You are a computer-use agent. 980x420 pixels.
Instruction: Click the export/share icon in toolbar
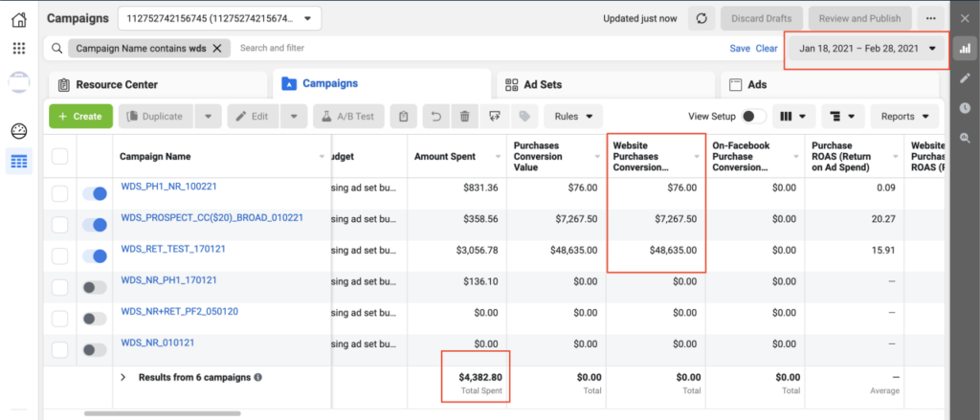pyautogui.click(x=495, y=117)
